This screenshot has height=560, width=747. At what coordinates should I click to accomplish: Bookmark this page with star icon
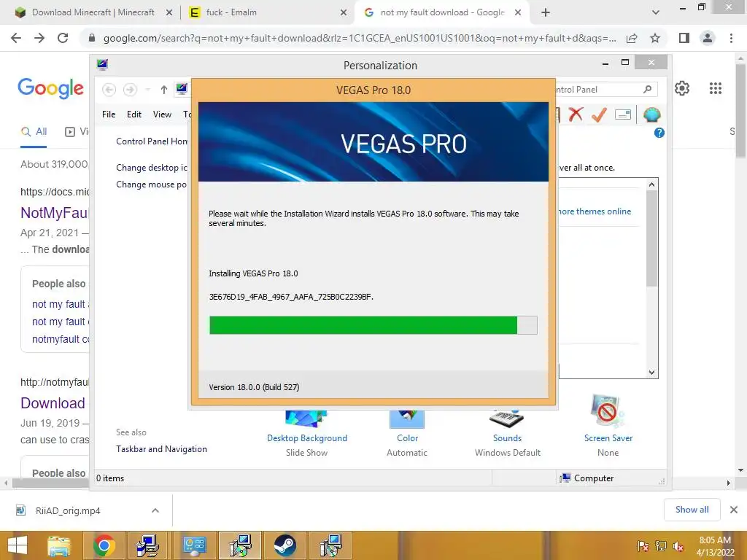[x=655, y=38]
